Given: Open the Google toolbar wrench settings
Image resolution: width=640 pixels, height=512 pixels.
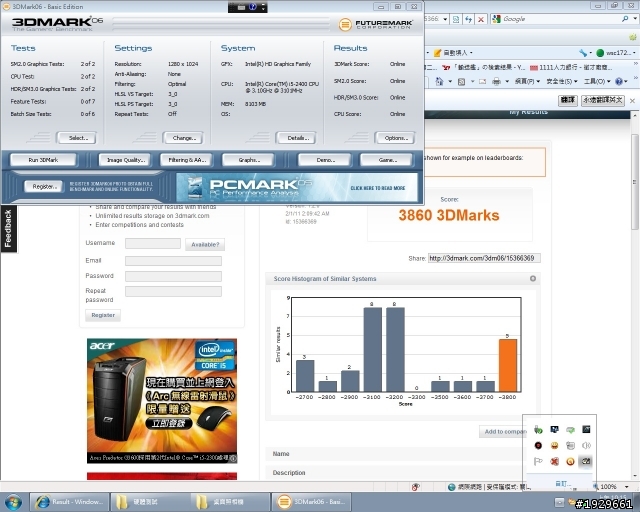Looking at the screenshot, I should click(x=583, y=53).
